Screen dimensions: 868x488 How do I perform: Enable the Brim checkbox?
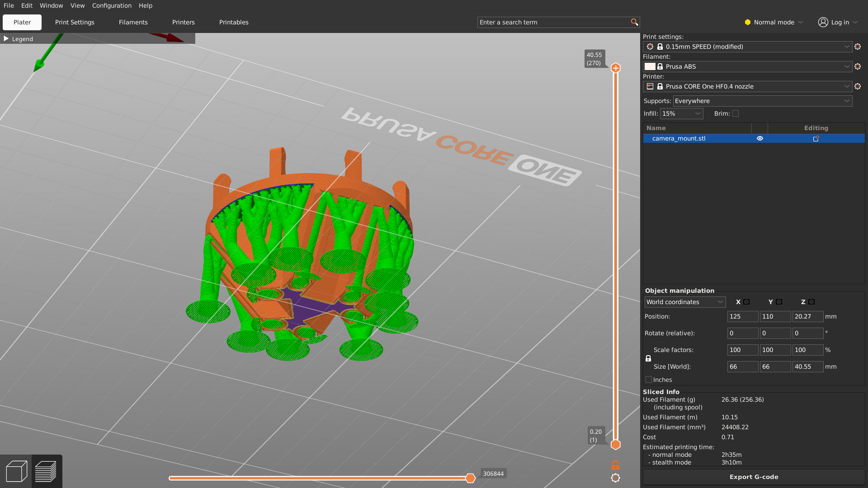(736, 113)
